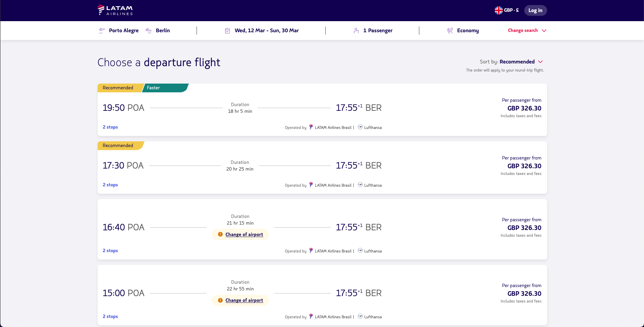Click the Log in button
This screenshot has width=644, height=327.
pos(535,10)
